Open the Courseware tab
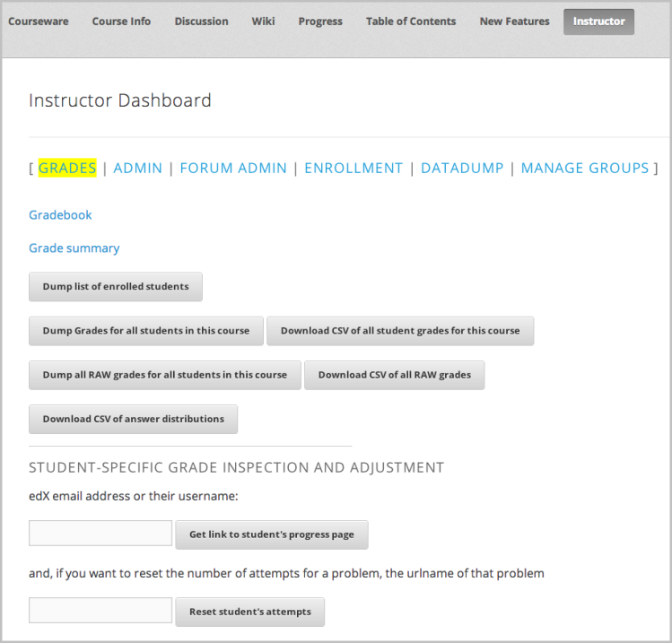Viewport: 672px width, 643px height. 39,22
